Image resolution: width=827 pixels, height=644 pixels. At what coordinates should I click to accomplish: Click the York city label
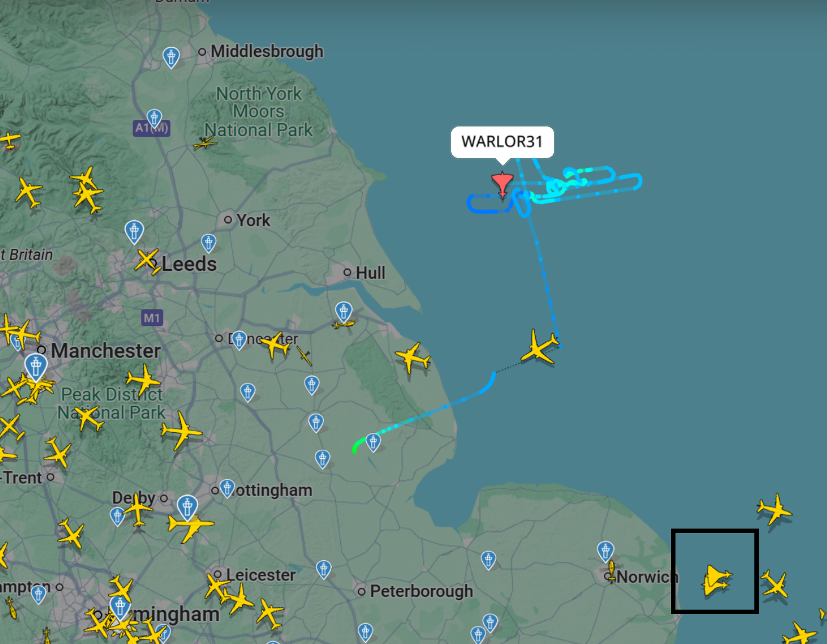point(254,220)
